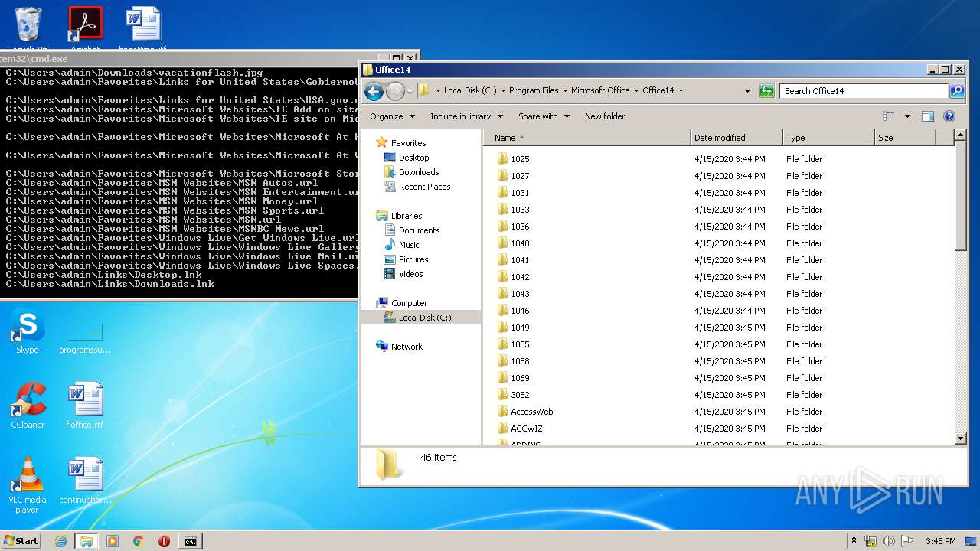The height and width of the screenshot is (551, 980).
Task: Select Computer in the navigation pane
Action: 409,303
